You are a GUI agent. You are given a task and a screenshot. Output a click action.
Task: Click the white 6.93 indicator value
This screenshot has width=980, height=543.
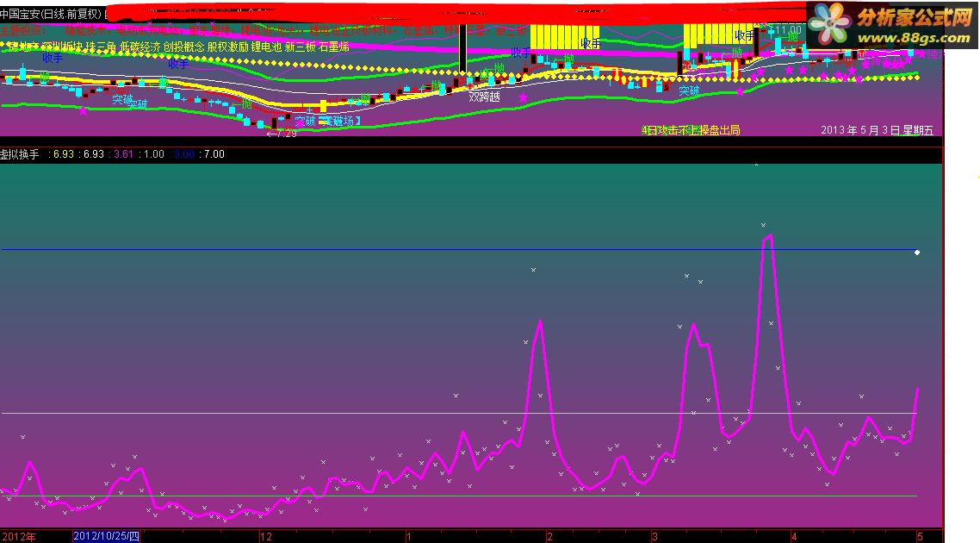coord(94,154)
